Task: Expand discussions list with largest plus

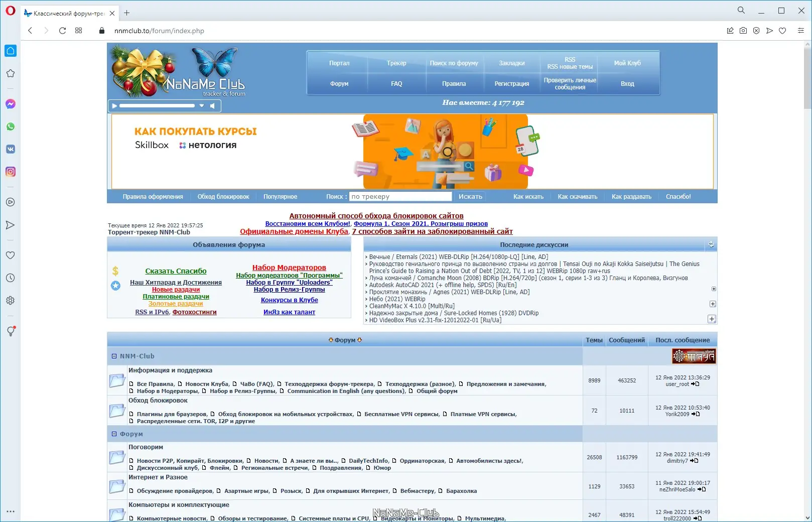Action: 712,319
